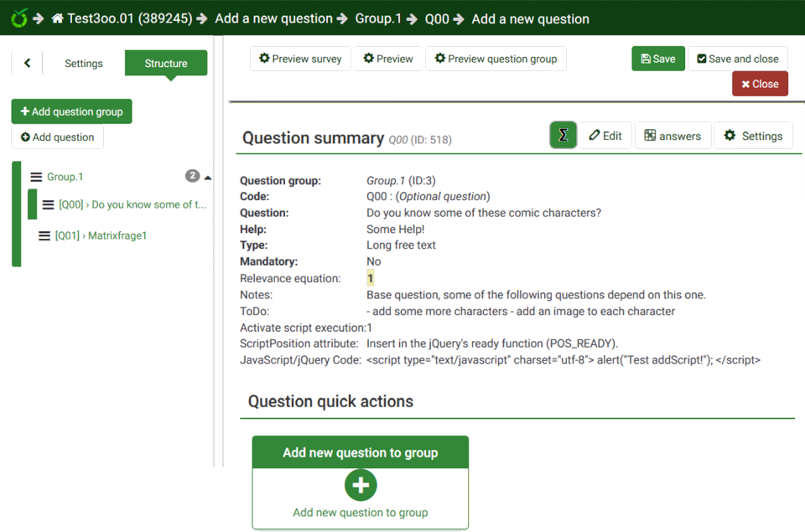The height and width of the screenshot is (532, 805).
Task: Save the question
Action: (658, 59)
